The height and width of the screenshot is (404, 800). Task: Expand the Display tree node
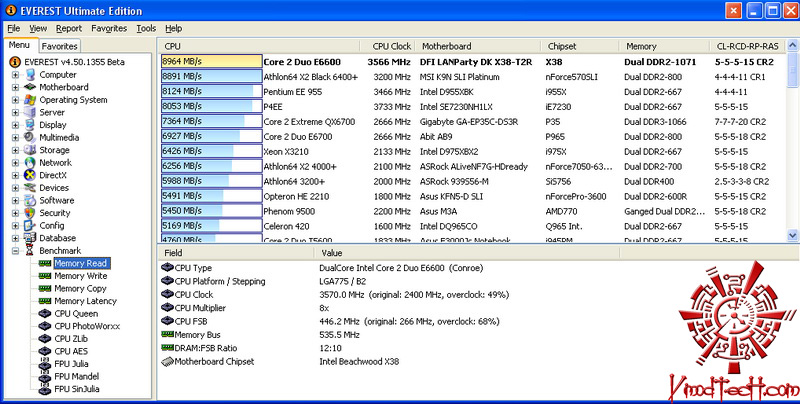[15, 125]
